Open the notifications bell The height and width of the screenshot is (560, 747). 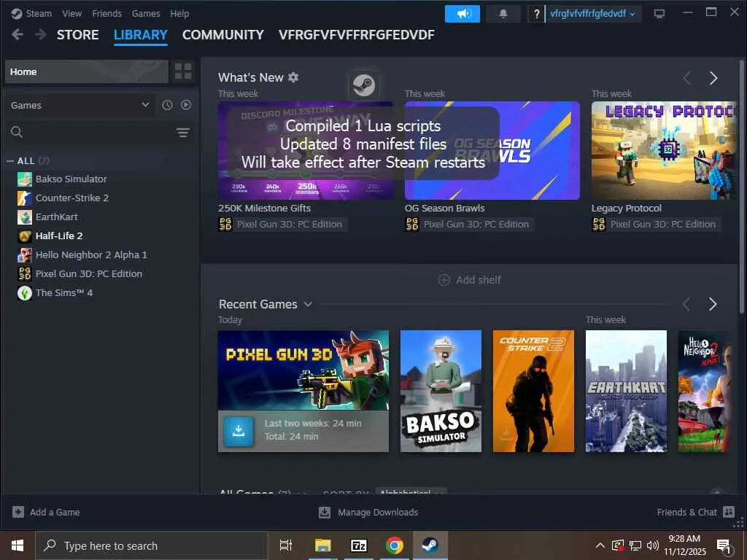(x=503, y=14)
